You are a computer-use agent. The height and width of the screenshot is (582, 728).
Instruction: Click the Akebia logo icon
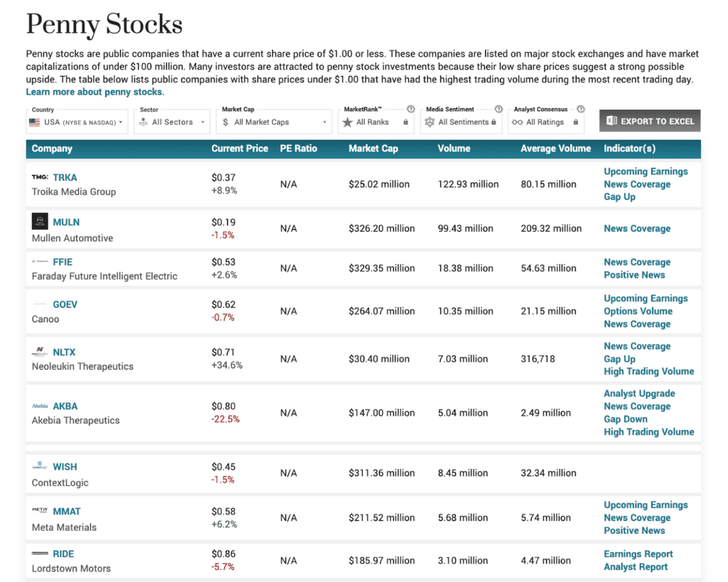pos(40,406)
